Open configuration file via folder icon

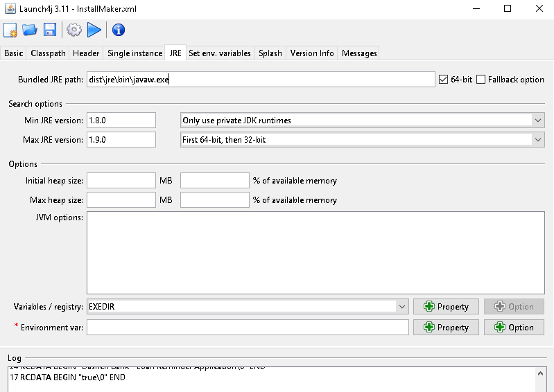pyautogui.click(x=30, y=30)
